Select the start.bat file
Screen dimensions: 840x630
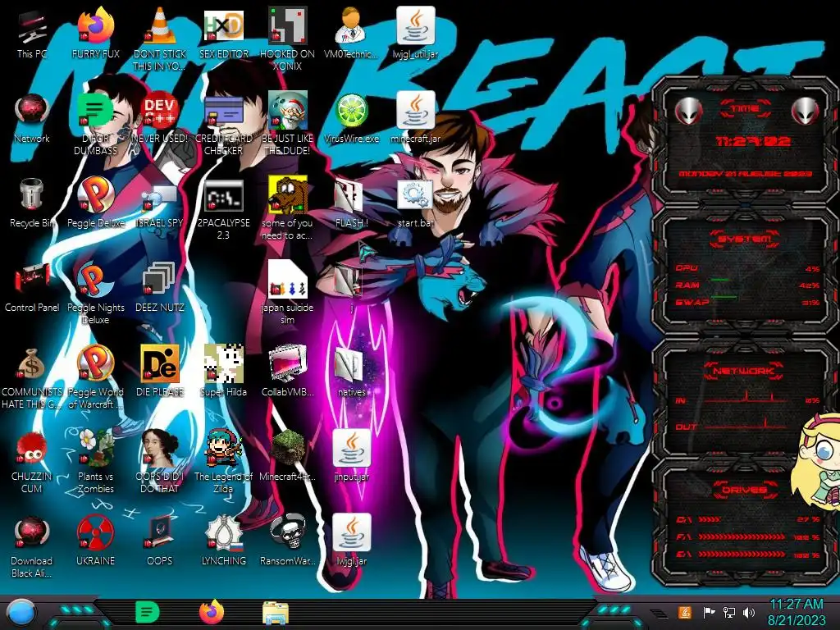(x=416, y=203)
